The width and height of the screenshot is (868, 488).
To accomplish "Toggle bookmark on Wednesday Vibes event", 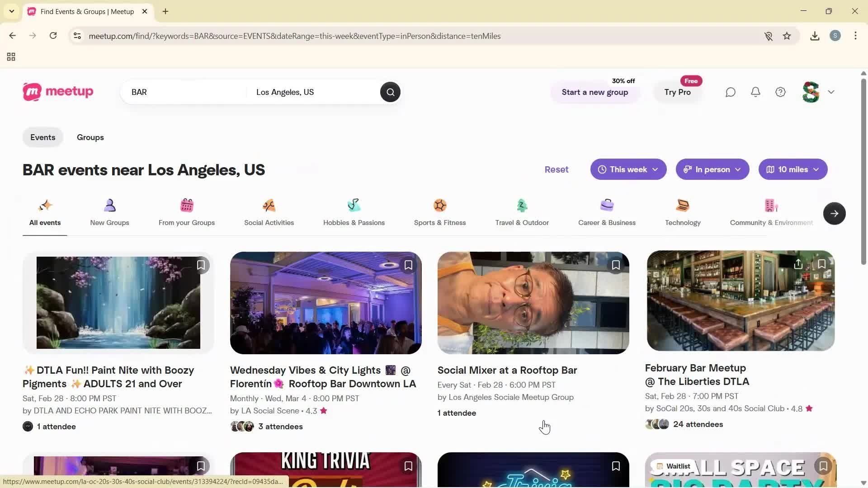I will (408, 265).
